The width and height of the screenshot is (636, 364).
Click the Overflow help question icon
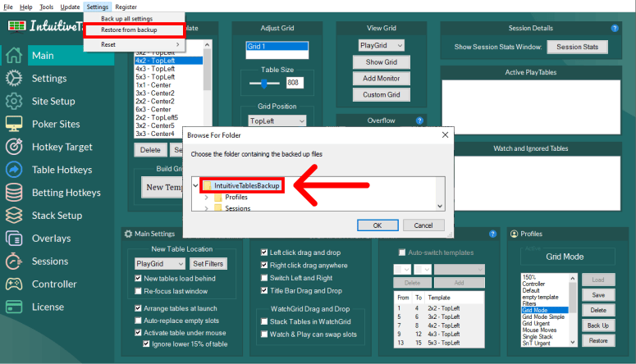pyautogui.click(x=419, y=121)
